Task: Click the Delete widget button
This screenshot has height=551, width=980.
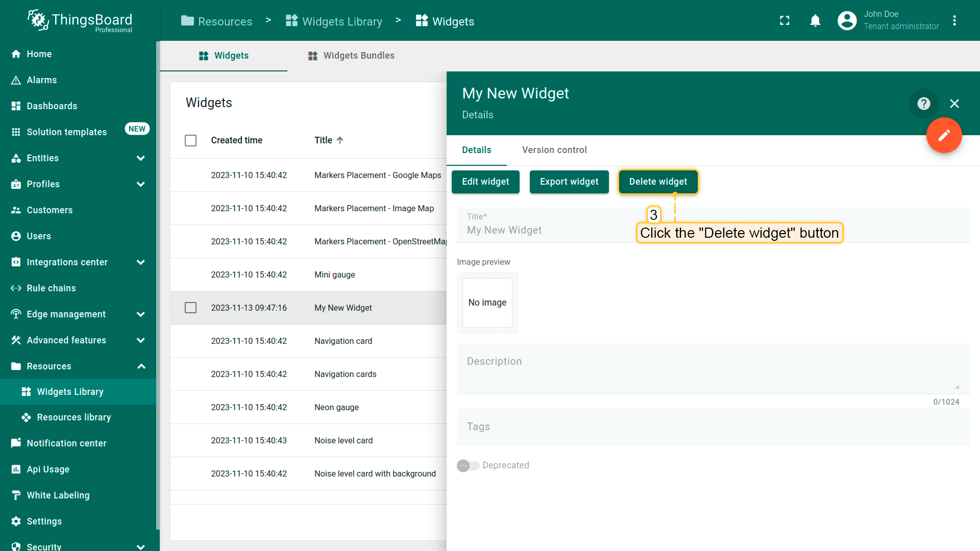Action: point(658,182)
